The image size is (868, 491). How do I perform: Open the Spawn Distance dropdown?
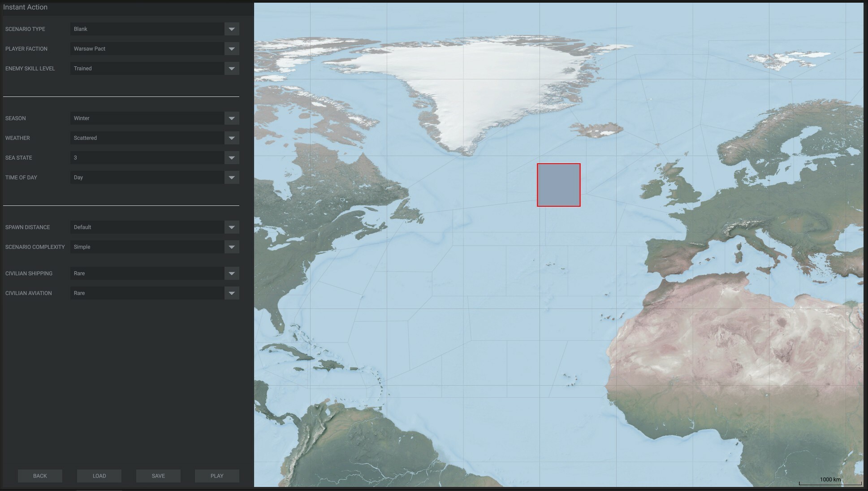(x=155, y=227)
